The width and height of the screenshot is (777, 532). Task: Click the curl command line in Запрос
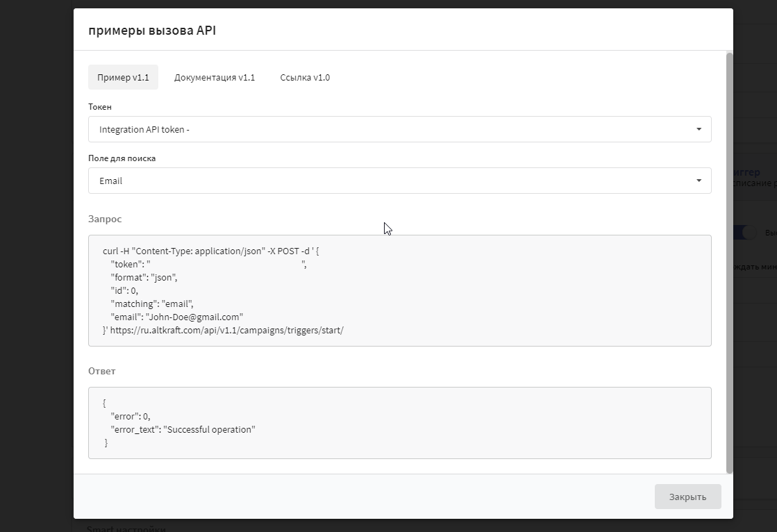[x=210, y=251]
